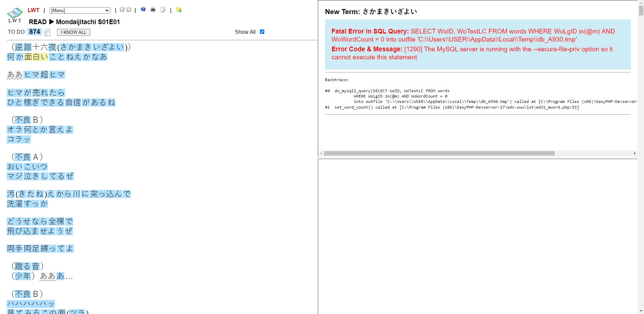The height and width of the screenshot is (314, 644).
Task: Click the icon beside TO DO count
Action: (x=47, y=32)
